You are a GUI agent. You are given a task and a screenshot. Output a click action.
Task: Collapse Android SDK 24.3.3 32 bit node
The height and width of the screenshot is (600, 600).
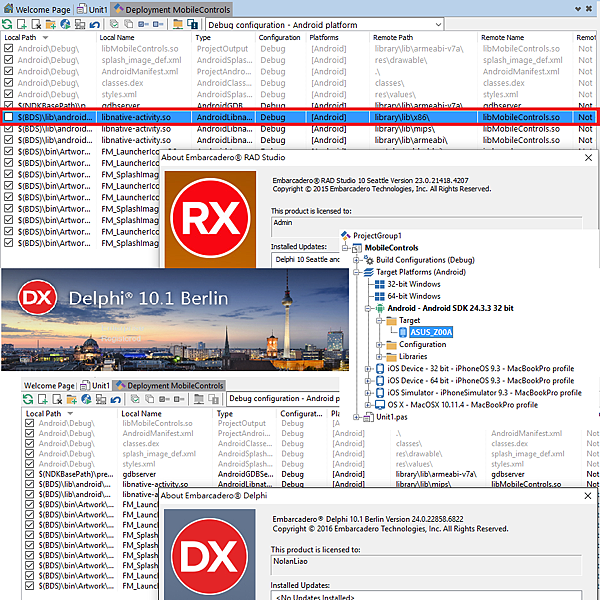point(368,308)
